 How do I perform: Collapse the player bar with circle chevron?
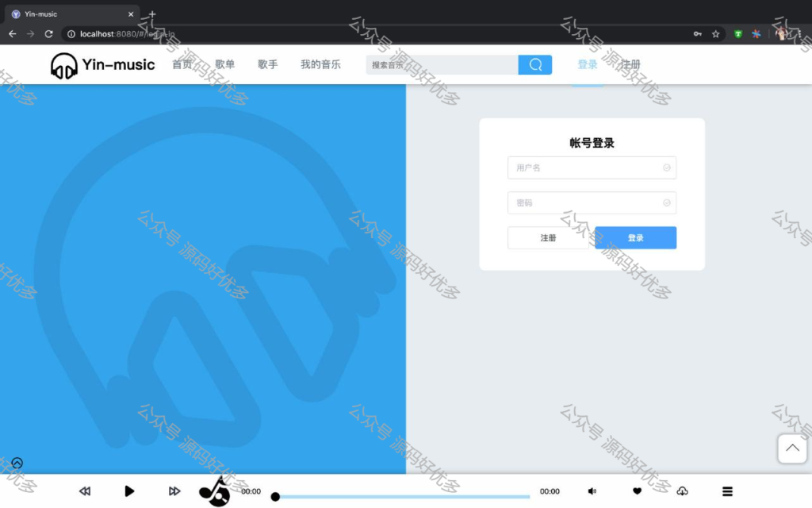[17, 463]
